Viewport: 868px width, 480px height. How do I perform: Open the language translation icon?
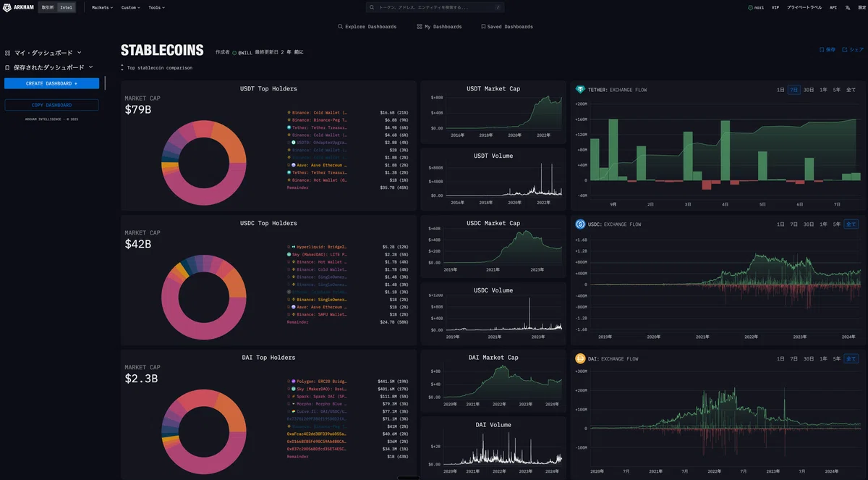[x=847, y=7]
